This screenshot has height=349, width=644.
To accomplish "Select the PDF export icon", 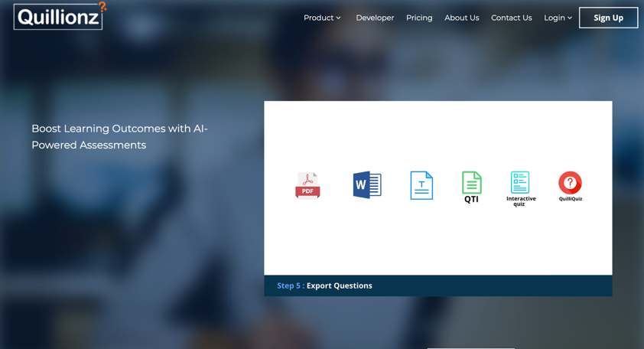I will click(307, 185).
